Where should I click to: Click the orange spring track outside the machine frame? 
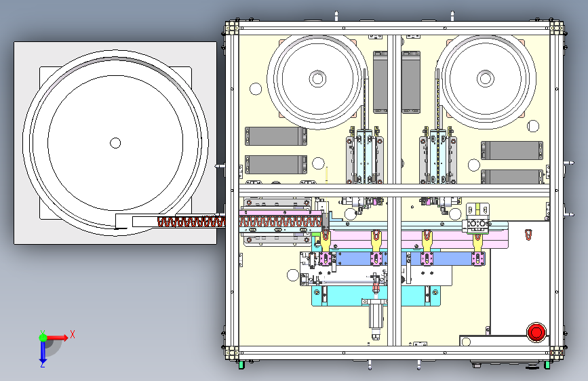click(x=191, y=221)
